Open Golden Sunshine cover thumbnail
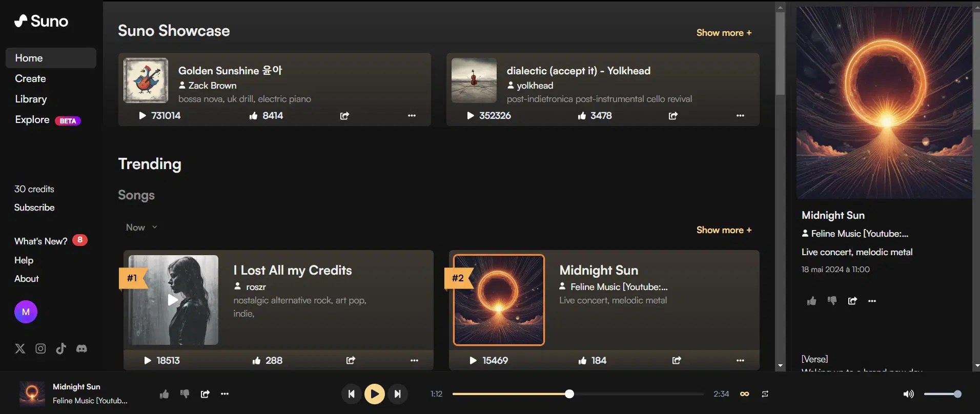 pos(146,80)
